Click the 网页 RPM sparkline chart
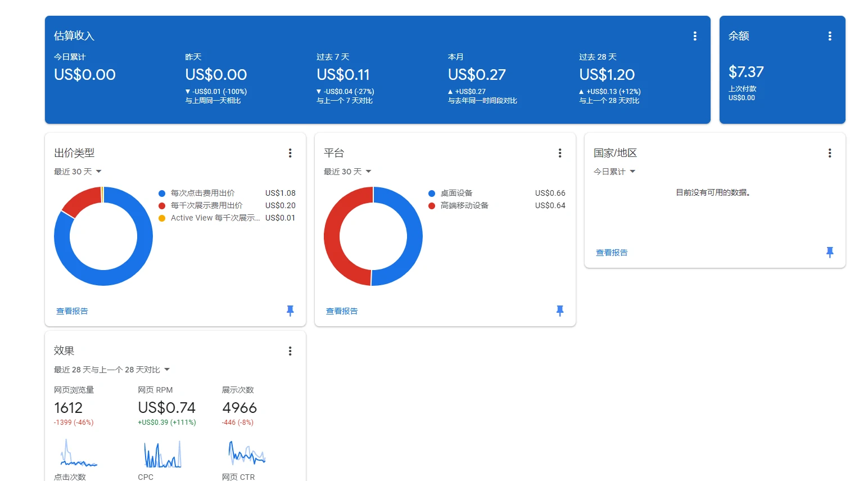The height and width of the screenshot is (481, 868). 162,455
